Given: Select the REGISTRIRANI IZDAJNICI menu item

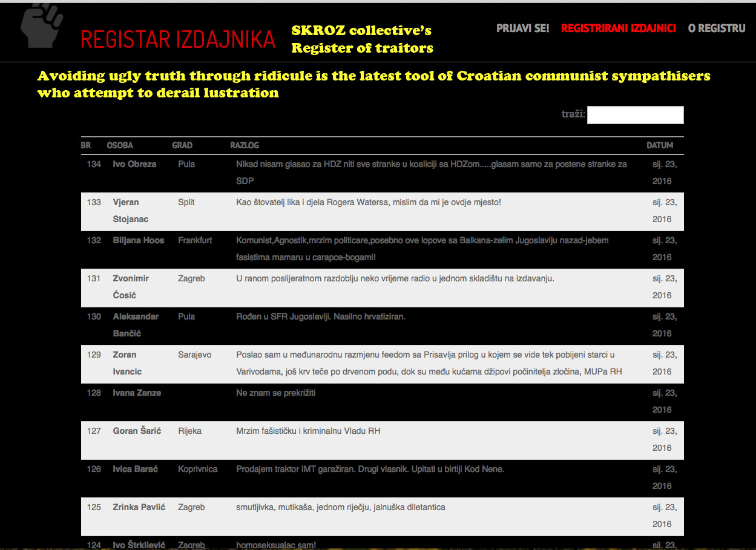Looking at the screenshot, I should [618, 28].
